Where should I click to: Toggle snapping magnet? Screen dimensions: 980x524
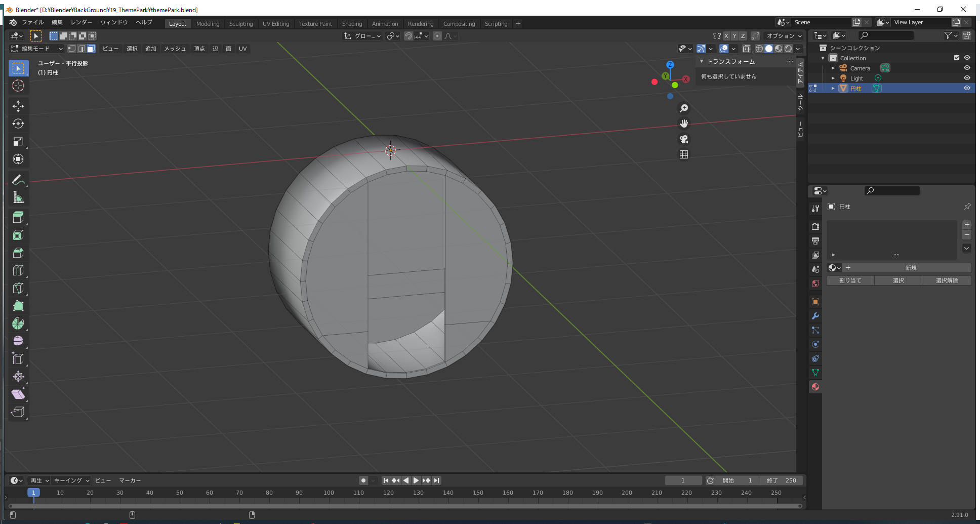(x=409, y=36)
